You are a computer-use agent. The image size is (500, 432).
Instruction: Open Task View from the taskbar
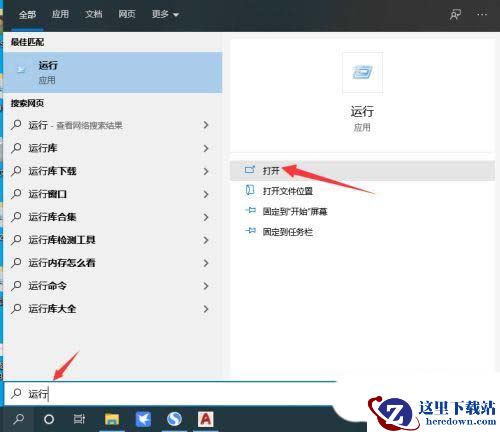click(x=79, y=419)
